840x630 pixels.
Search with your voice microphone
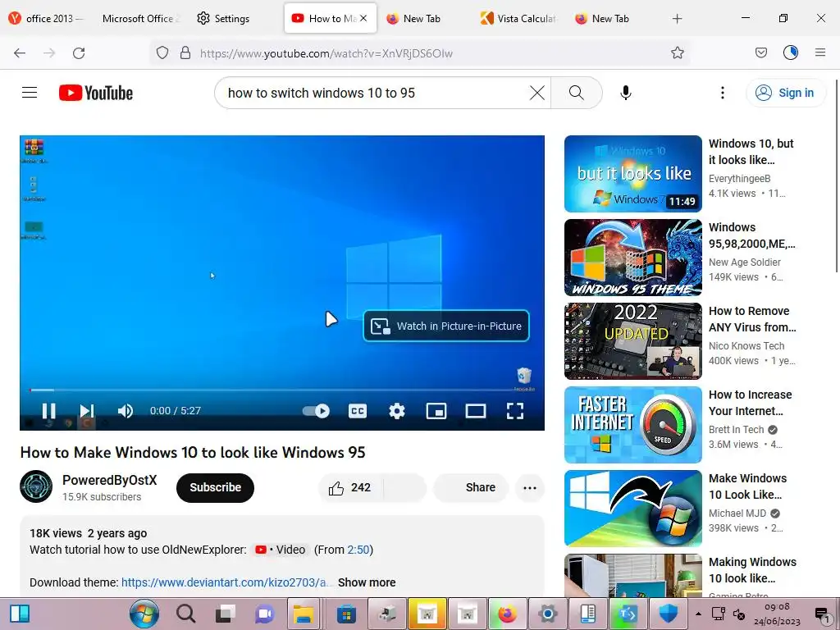626,93
